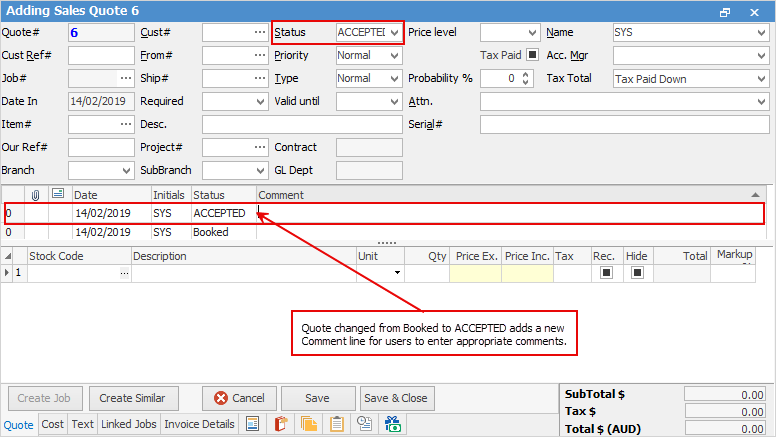Click the orange clipboard-with-arrow icon tab
This screenshot has width=776, height=437.
(281, 424)
